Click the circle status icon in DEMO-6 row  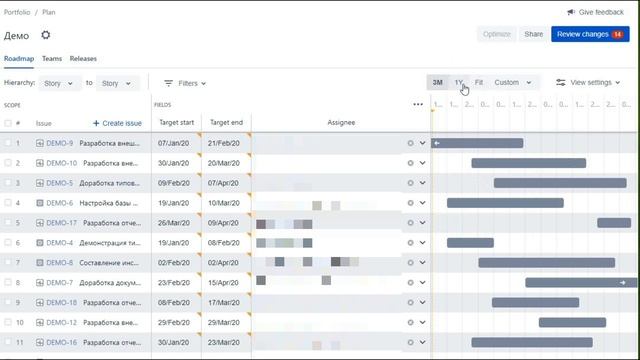pyautogui.click(x=411, y=203)
